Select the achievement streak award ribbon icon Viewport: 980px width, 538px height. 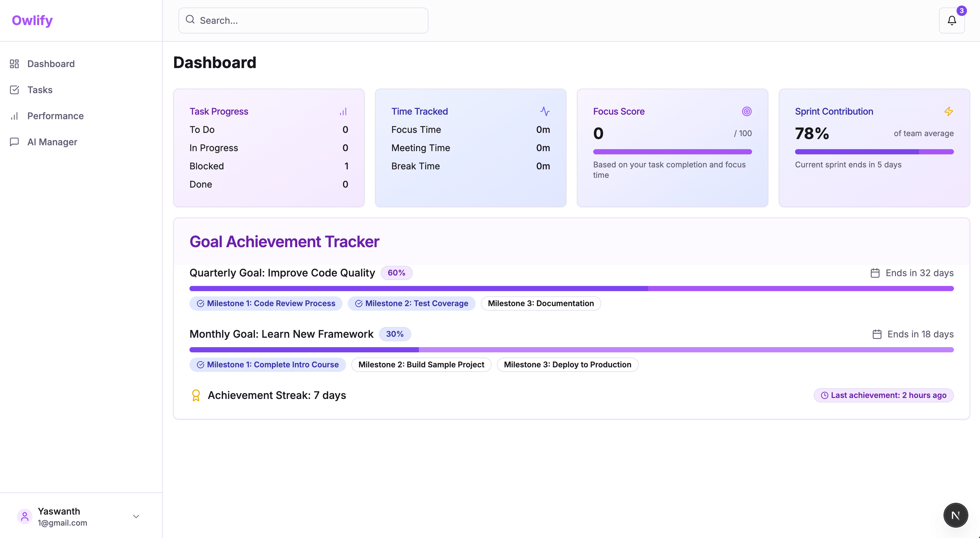click(x=196, y=395)
